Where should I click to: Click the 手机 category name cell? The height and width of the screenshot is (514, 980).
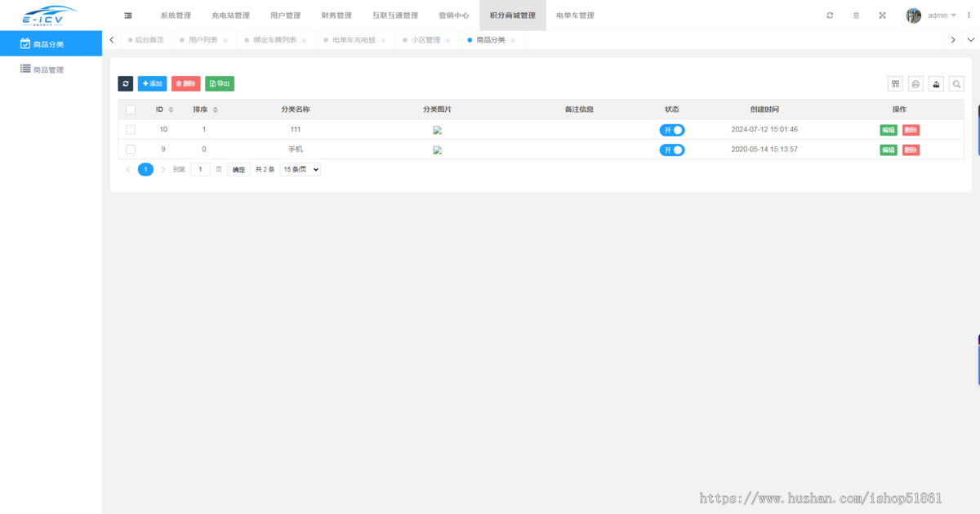pyautogui.click(x=296, y=150)
